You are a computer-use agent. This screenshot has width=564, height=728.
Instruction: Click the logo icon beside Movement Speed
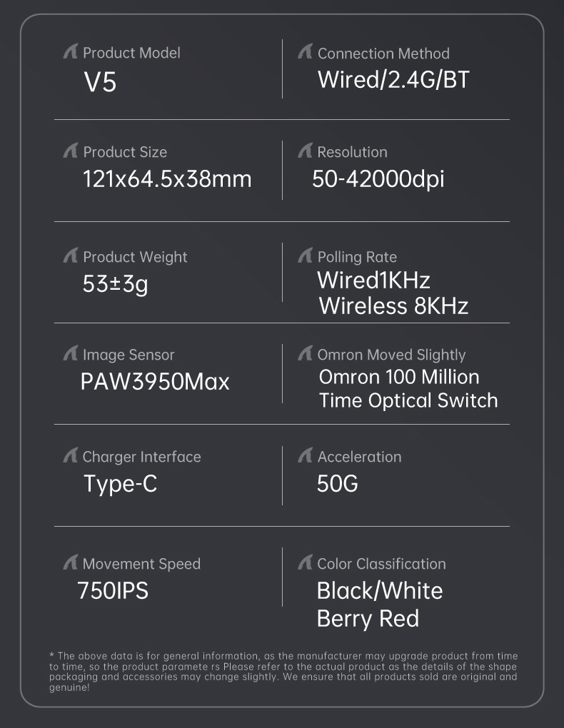click(x=71, y=563)
